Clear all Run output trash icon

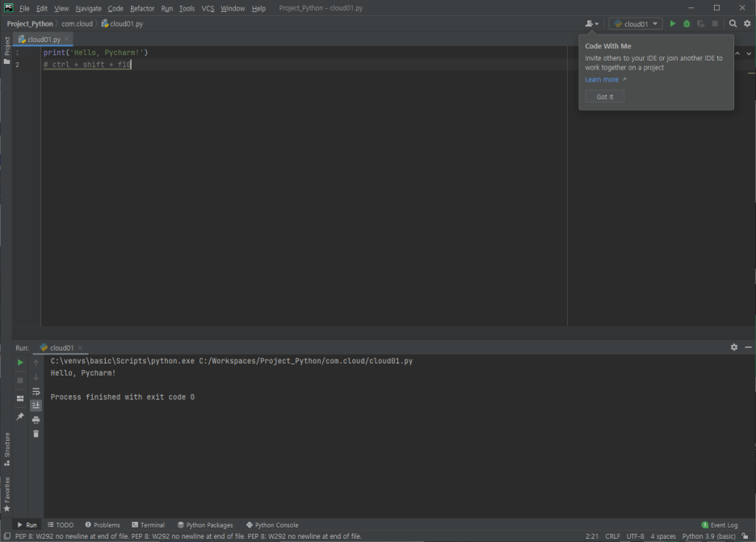pyautogui.click(x=36, y=434)
